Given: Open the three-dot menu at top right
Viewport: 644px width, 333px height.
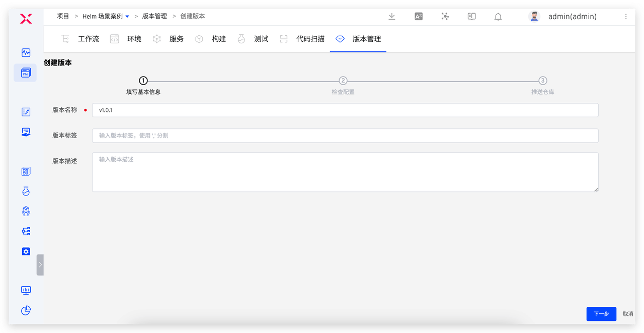Looking at the screenshot, I should click(625, 16).
